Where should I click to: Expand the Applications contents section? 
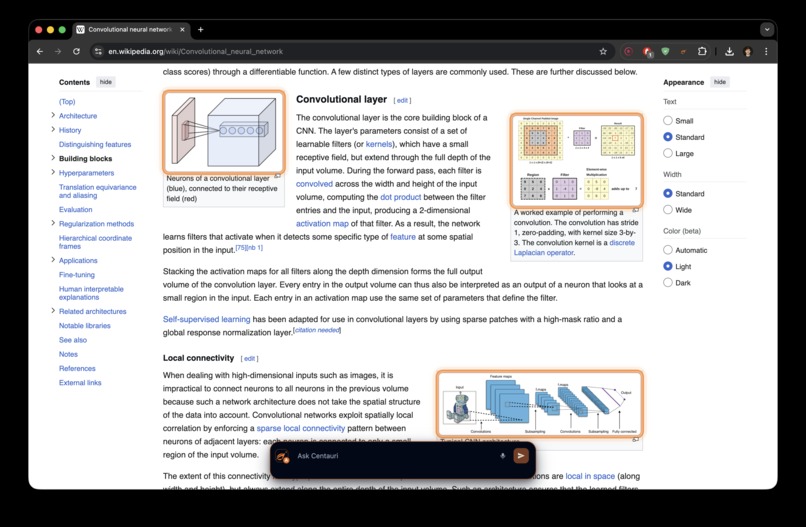53,260
